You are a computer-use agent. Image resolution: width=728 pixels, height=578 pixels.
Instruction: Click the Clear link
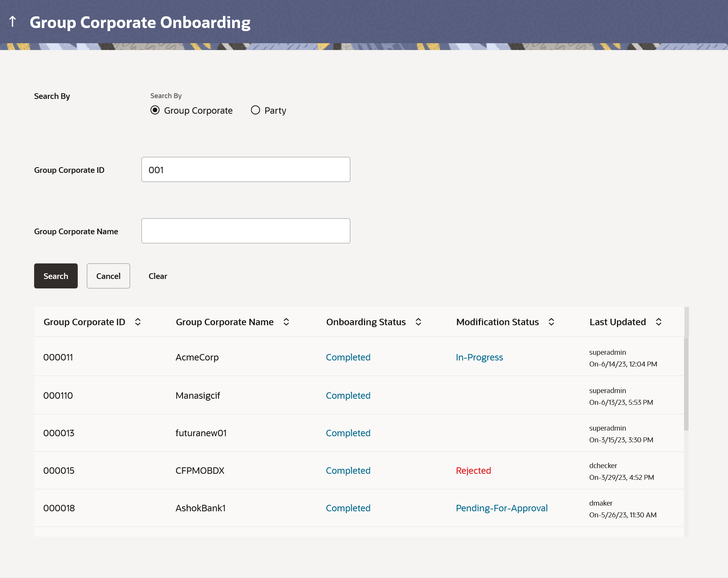(158, 276)
